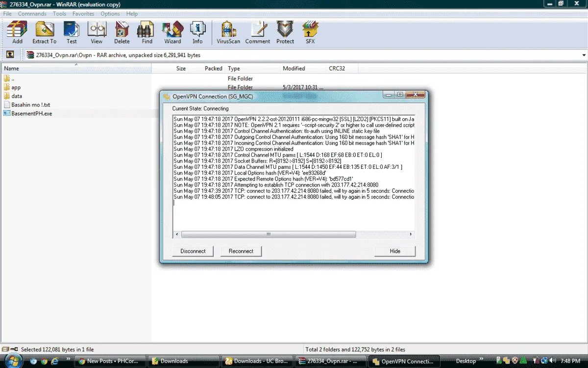Sort by the CRC32 column header
Image resolution: width=588 pixels, height=368 pixels.
[342, 69]
